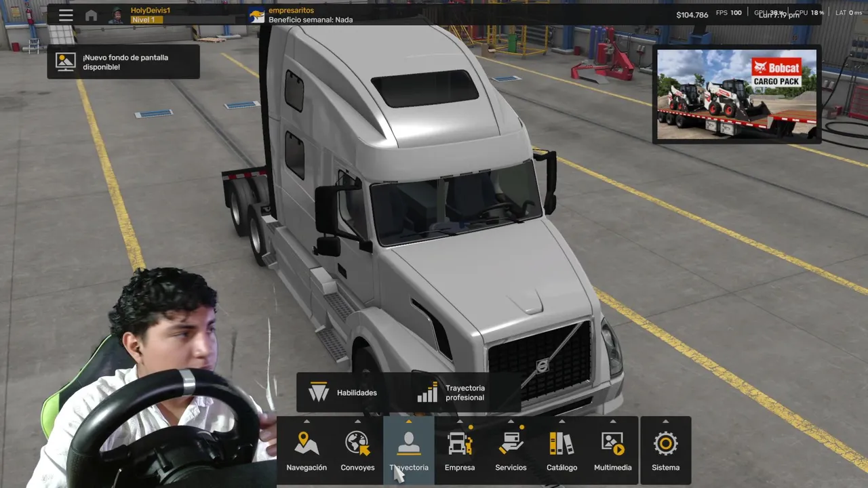Expand the arrow above Multimedia
868x488 pixels.
[613, 422]
